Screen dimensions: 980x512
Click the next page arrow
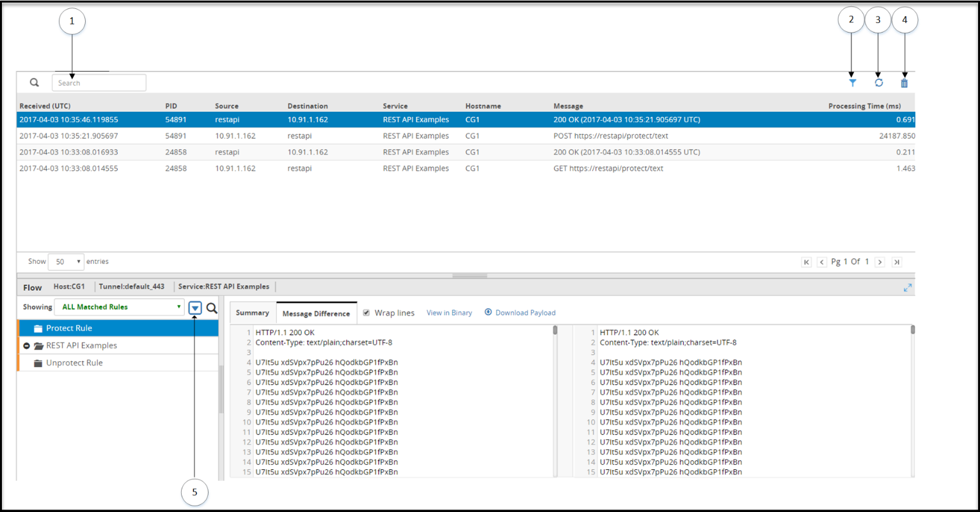[x=880, y=262]
